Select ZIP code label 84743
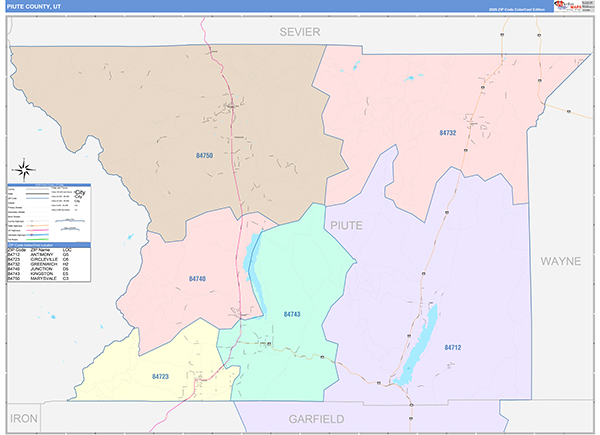The height and width of the screenshot is (435, 600). [292, 314]
